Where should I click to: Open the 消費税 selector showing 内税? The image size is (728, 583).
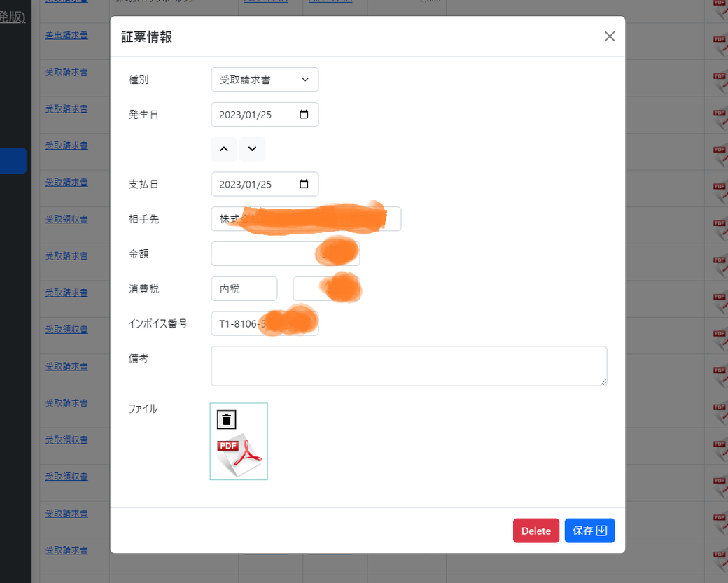click(x=244, y=289)
